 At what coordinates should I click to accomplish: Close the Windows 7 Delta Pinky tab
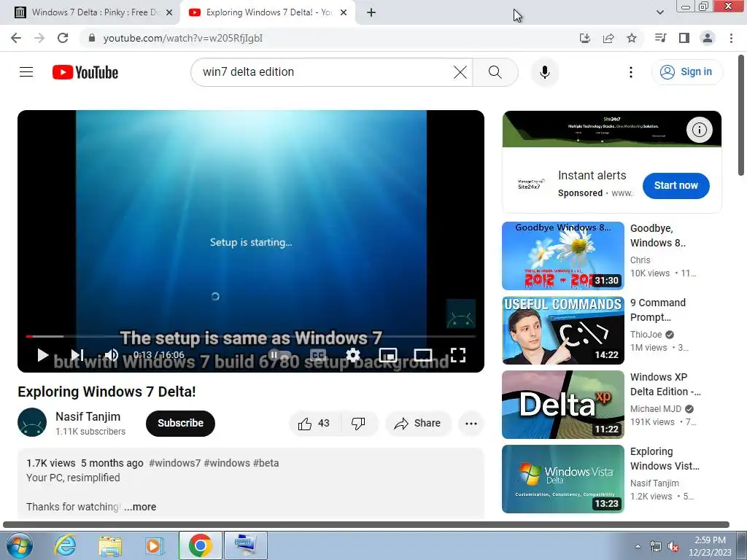[x=169, y=12]
